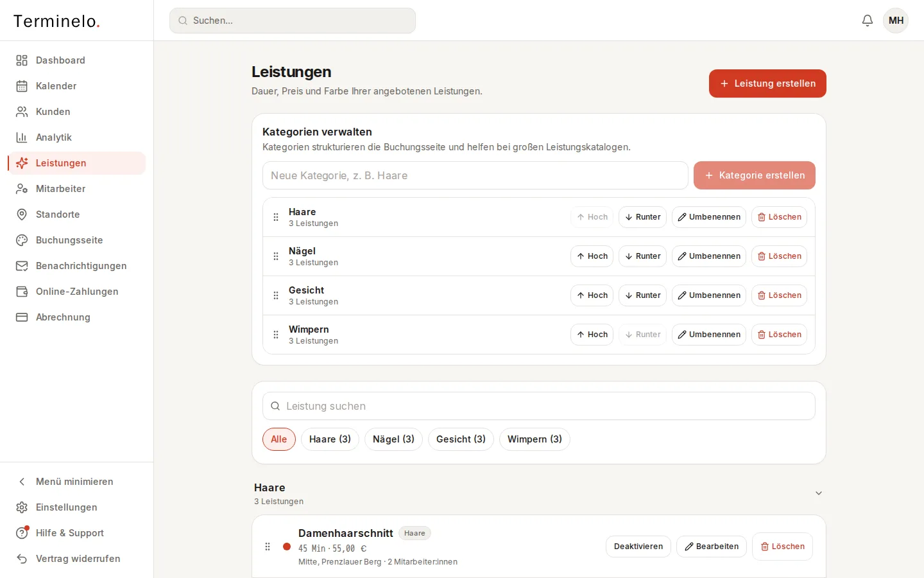
Task: Rename the Wimpern category with Umbenennen
Action: tap(709, 335)
